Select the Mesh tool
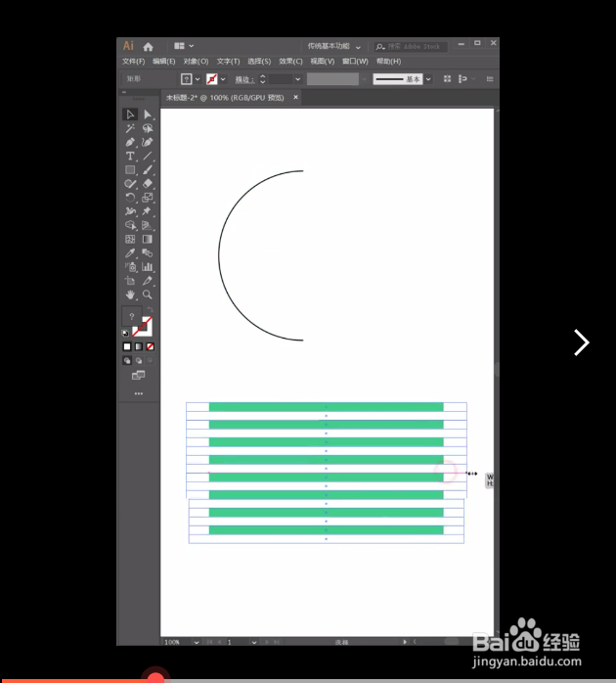The height and width of the screenshot is (683, 616). (130, 239)
